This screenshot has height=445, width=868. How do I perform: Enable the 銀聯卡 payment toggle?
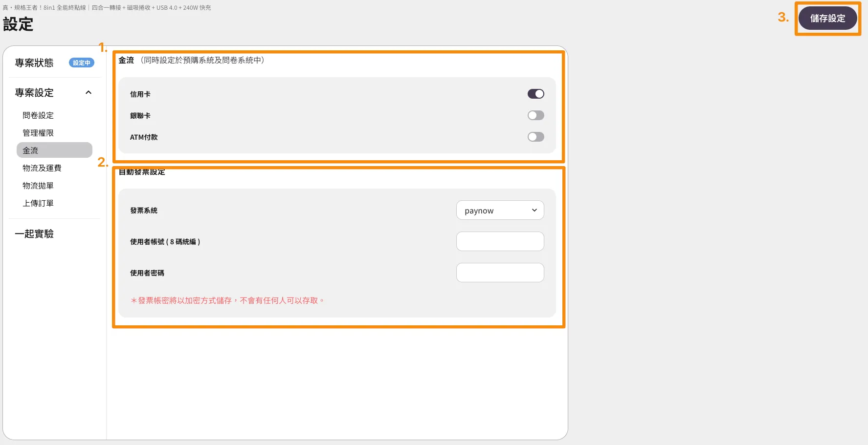coord(535,115)
